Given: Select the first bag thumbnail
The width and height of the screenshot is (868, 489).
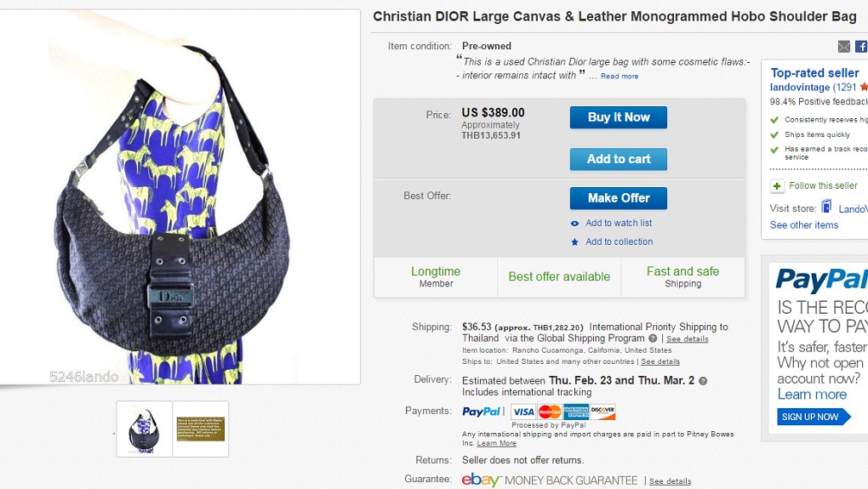Looking at the screenshot, I should tap(144, 429).
